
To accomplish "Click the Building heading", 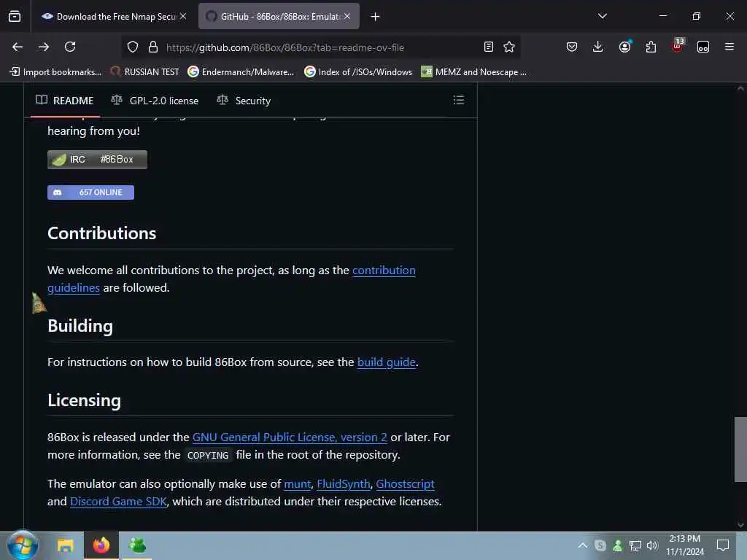I will pyautogui.click(x=80, y=326).
